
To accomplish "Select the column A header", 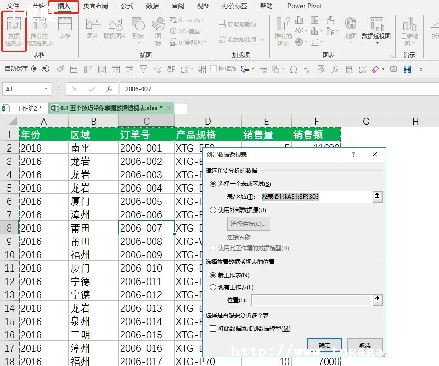I will pos(44,121).
